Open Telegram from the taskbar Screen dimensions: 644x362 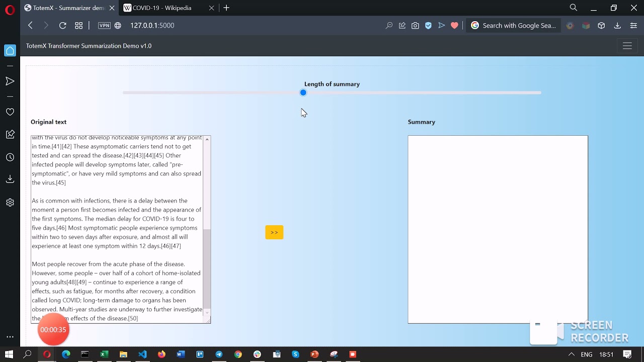coord(219,354)
